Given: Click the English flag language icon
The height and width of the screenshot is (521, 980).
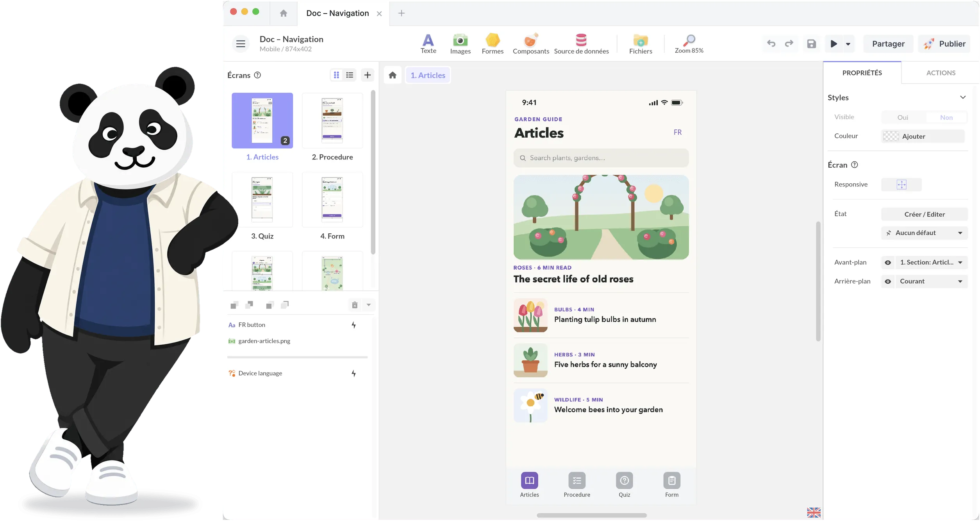Looking at the screenshot, I should pos(813,512).
